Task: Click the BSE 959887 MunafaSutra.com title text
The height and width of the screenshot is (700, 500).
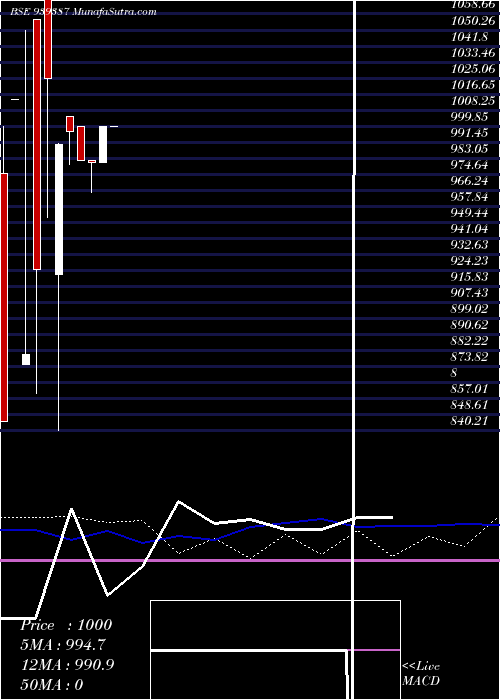Action: pyautogui.click(x=83, y=12)
